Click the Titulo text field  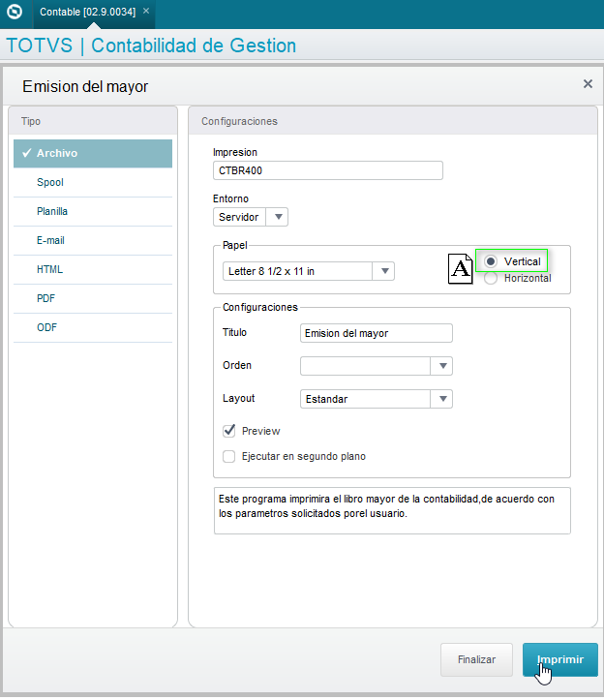[x=376, y=333]
